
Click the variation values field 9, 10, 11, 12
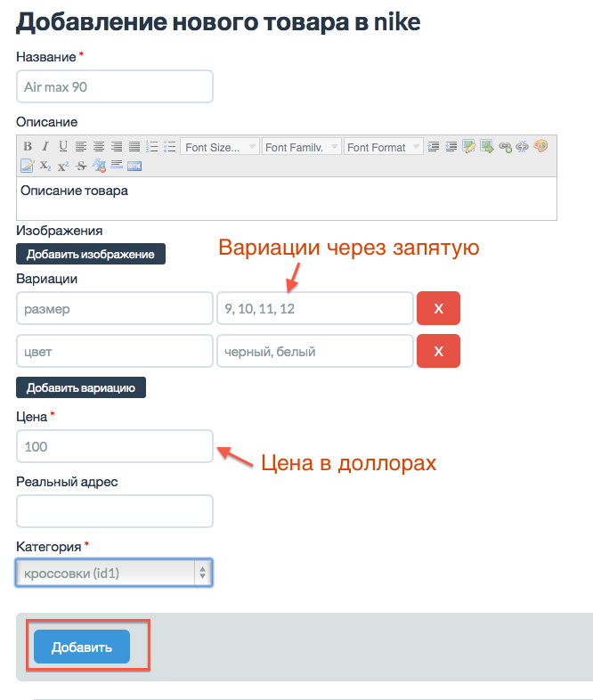coord(315,308)
